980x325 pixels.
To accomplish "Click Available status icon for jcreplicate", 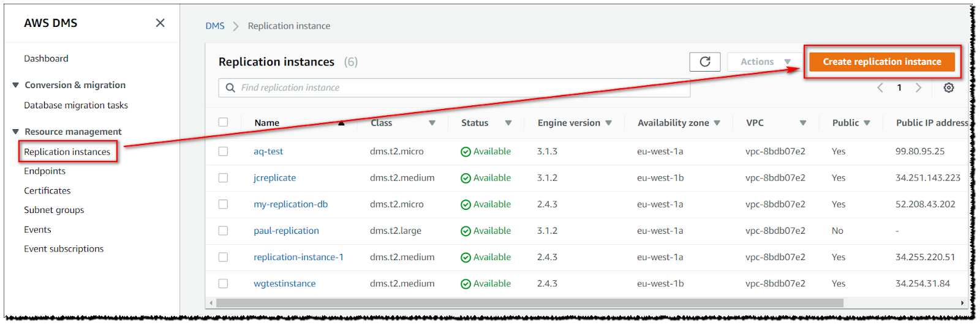I will 466,178.
